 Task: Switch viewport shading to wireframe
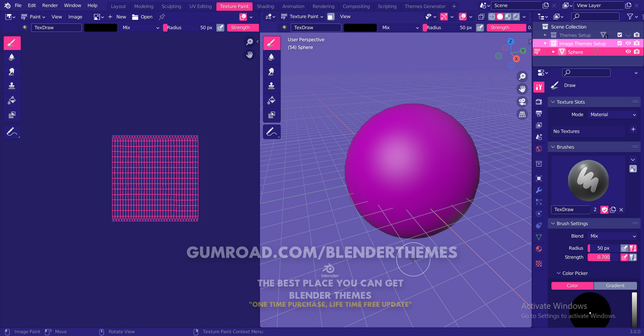coord(491,17)
